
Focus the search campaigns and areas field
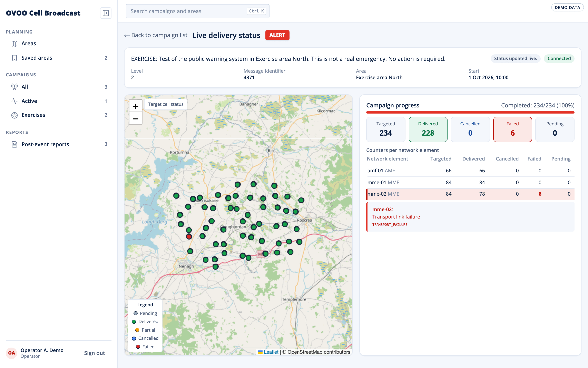197,11
